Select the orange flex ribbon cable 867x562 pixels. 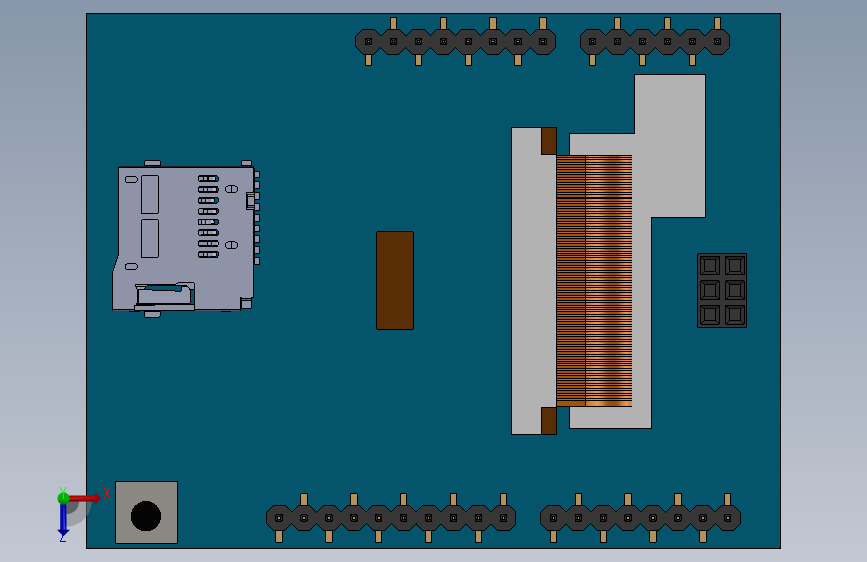(x=594, y=281)
